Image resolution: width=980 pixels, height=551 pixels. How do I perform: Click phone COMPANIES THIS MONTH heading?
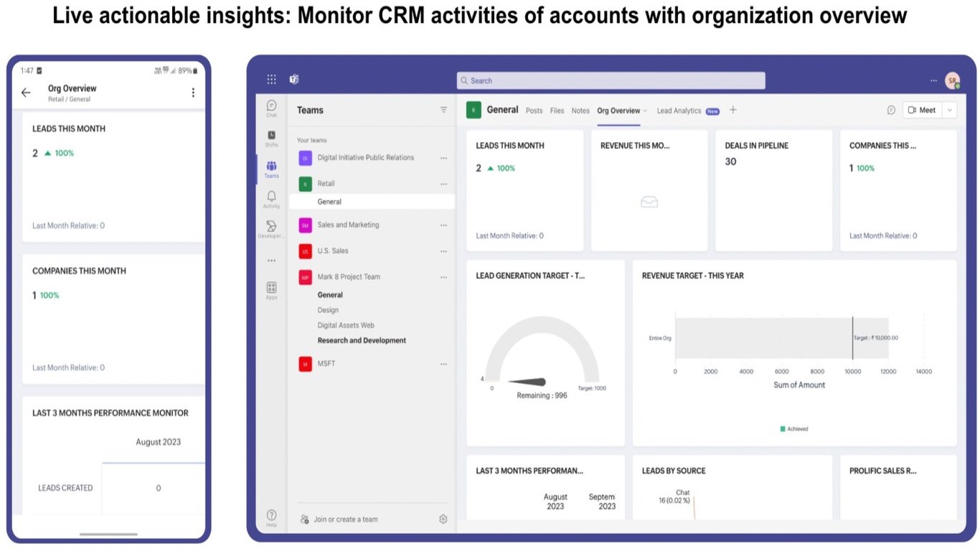pyautogui.click(x=79, y=271)
